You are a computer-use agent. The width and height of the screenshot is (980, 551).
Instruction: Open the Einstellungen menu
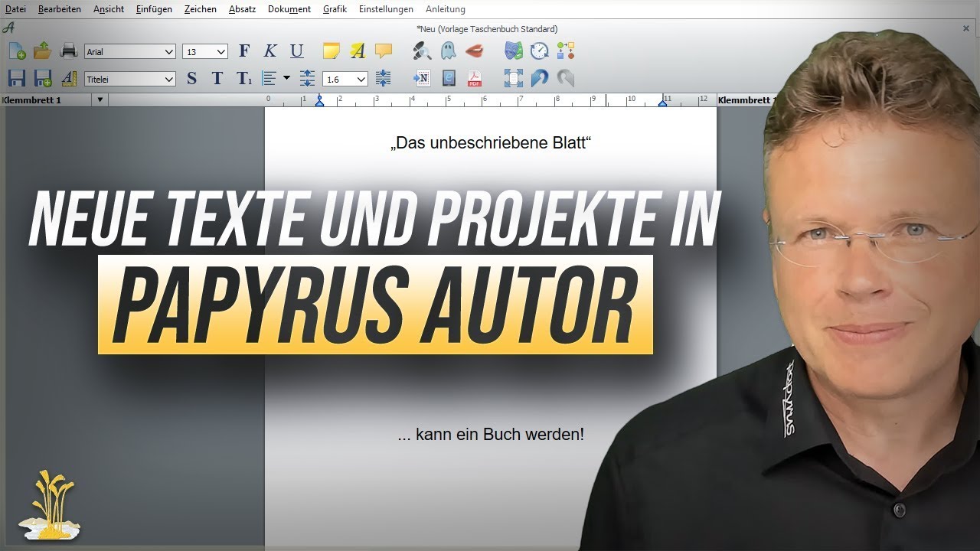(386, 9)
